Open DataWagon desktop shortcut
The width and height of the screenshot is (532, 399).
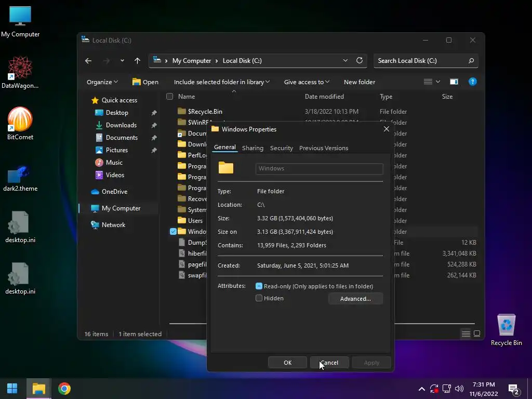20,72
